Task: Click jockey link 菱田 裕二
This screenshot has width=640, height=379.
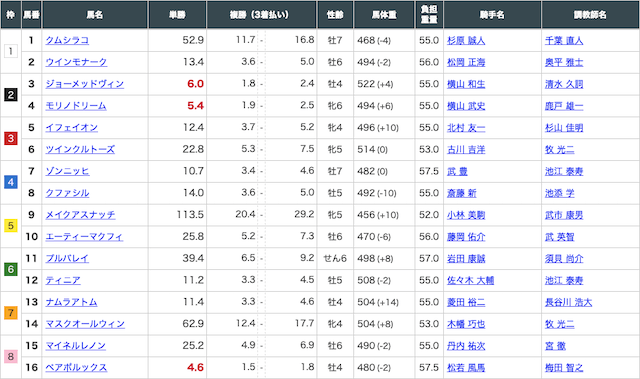Action: pyautogui.click(x=466, y=302)
